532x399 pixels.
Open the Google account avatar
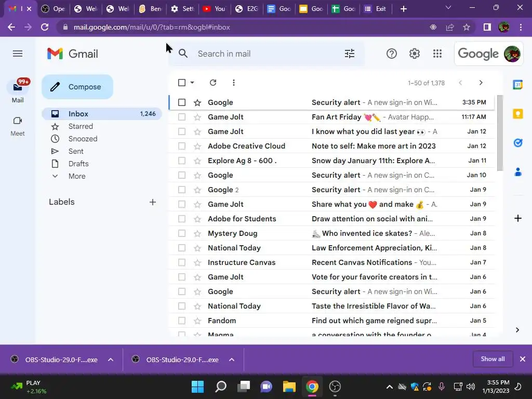point(512,54)
